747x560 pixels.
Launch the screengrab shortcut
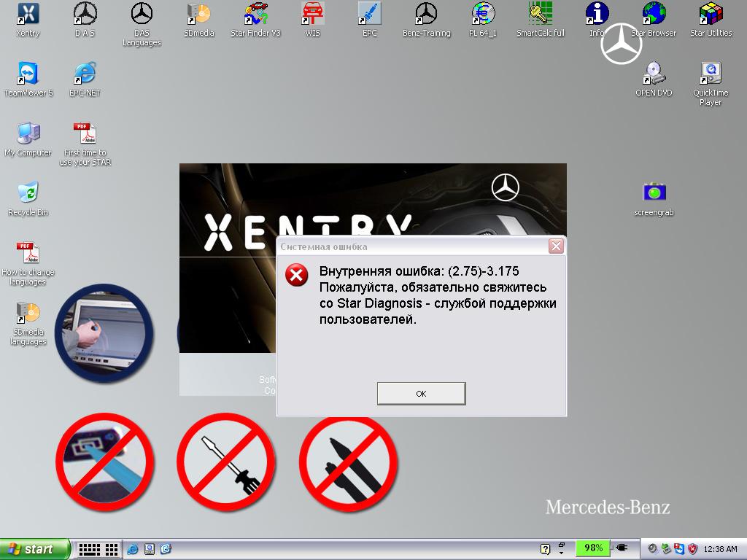[654, 199]
